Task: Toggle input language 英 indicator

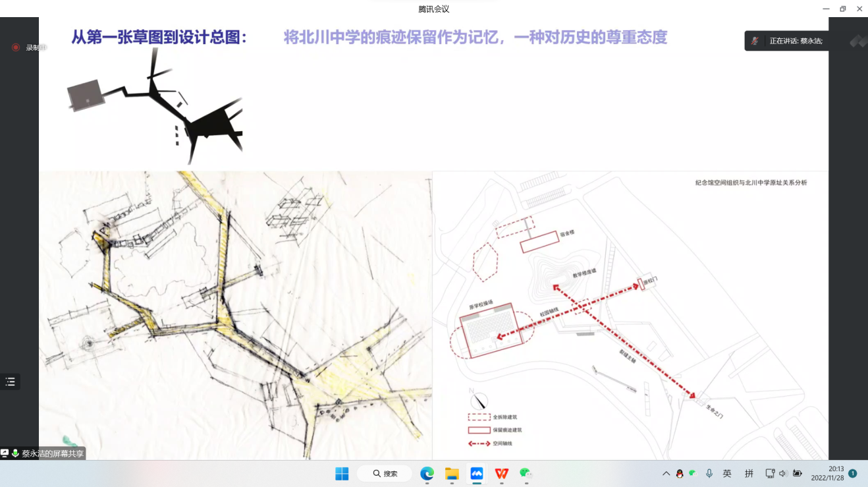Action: (x=727, y=473)
